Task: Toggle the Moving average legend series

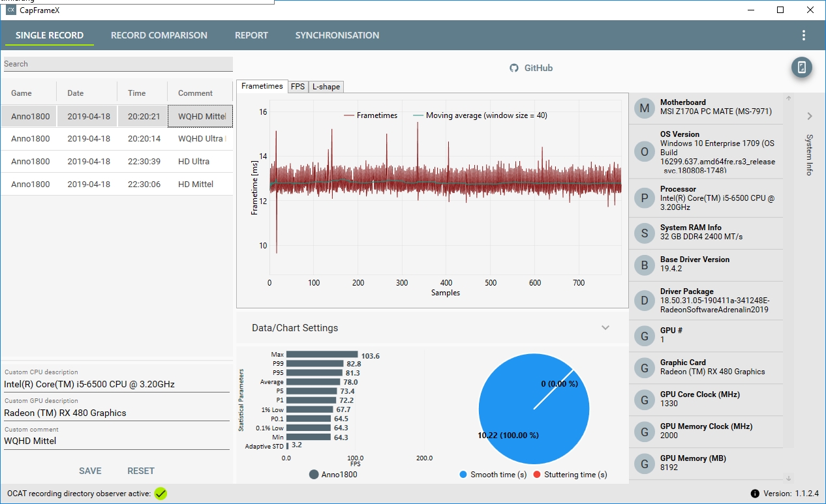Action: (480, 115)
